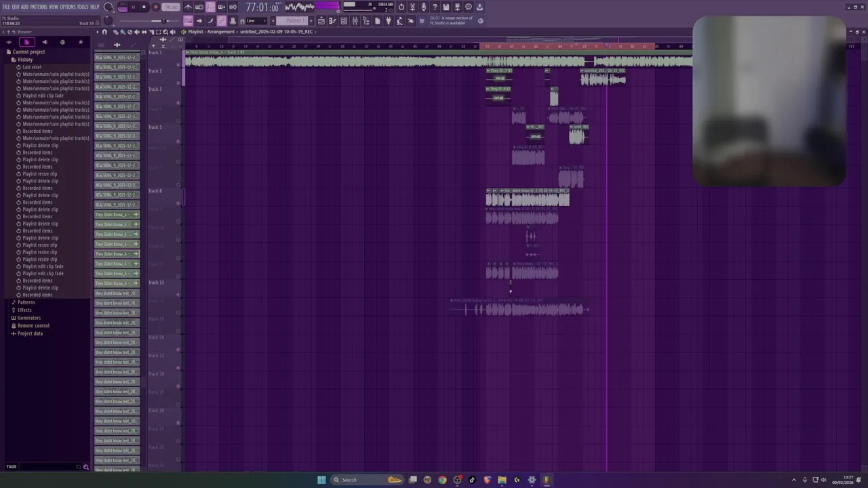Open the HELP menu
This screenshot has width=868, height=488.
click(95, 7)
